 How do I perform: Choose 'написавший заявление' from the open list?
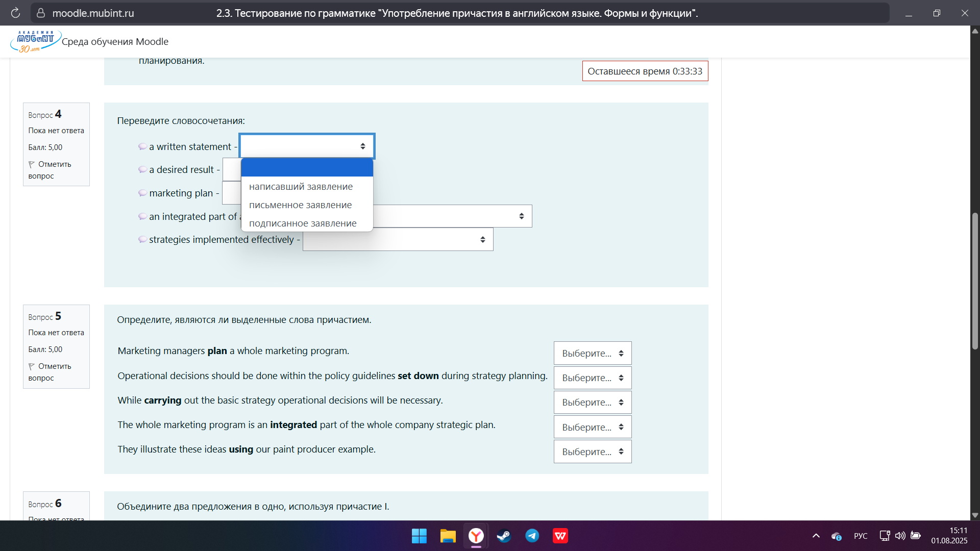coord(301,187)
